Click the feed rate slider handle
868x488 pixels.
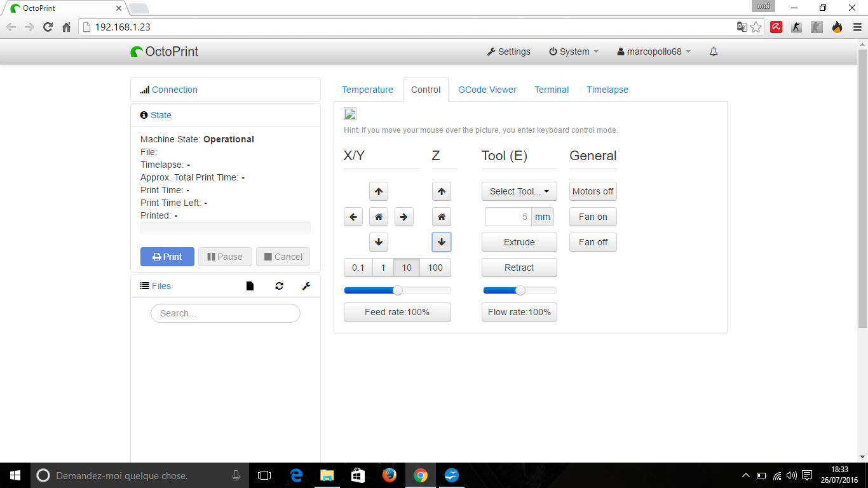(x=398, y=290)
